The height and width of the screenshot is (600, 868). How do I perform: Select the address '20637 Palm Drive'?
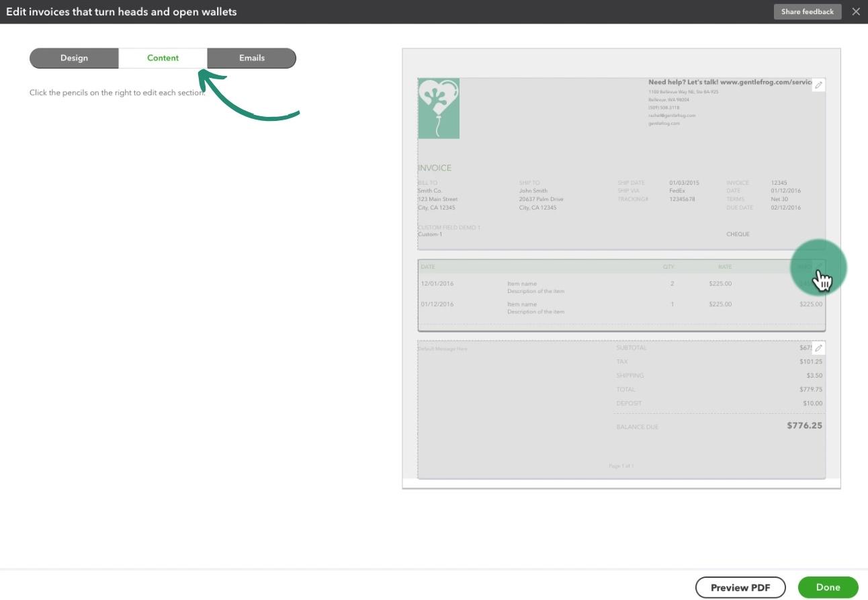[x=541, y=200]
